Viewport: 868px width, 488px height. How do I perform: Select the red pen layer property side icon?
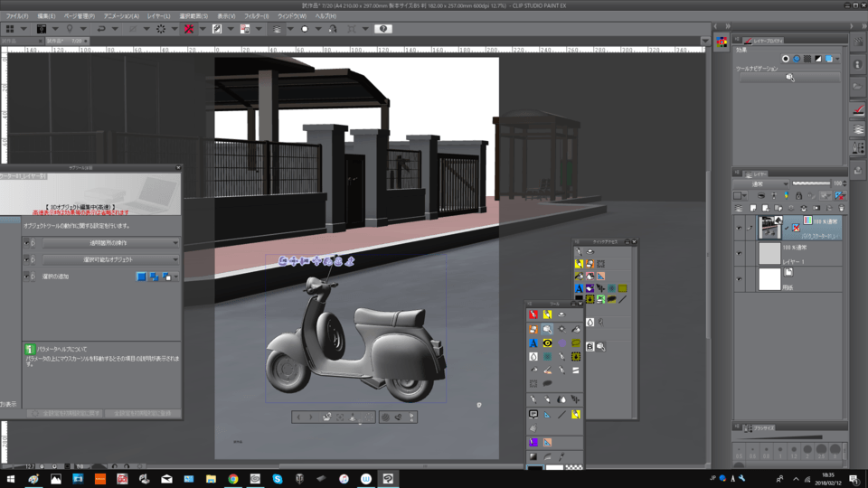pyautogui.click(x=858, y=110)
